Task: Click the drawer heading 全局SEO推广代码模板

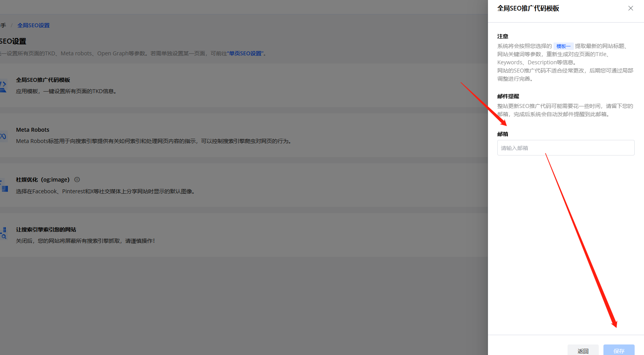Action: click(528, 9)
